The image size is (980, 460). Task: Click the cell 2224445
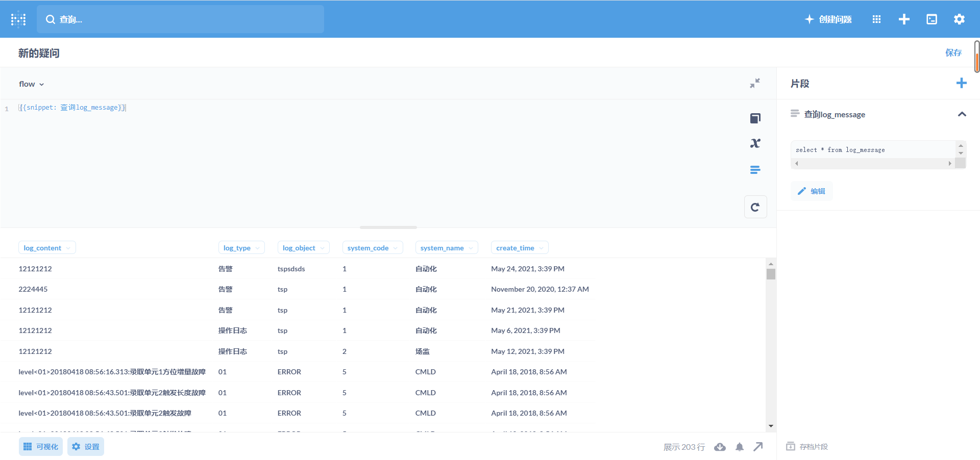click(x=33, y=289)
